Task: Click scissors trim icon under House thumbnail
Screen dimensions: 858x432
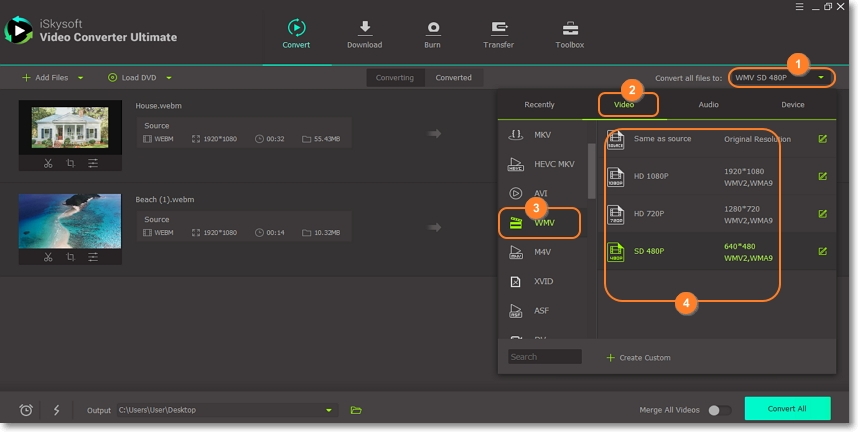Action: [x=48, y=163]
